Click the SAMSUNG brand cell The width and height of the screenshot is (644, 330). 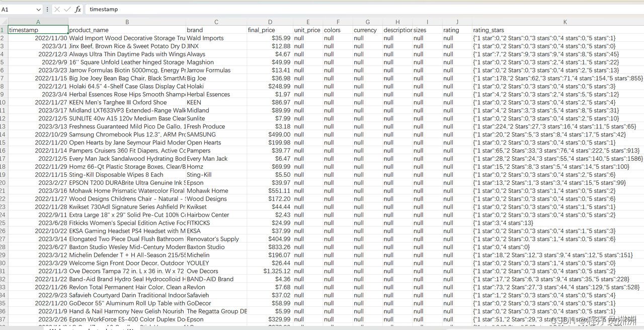pos(216,135)
